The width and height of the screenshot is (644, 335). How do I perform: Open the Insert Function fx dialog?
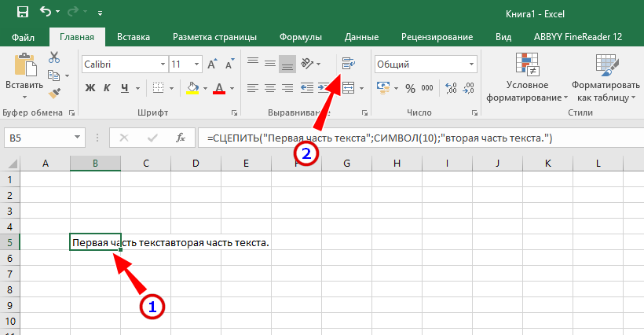(x=181, y=138)
